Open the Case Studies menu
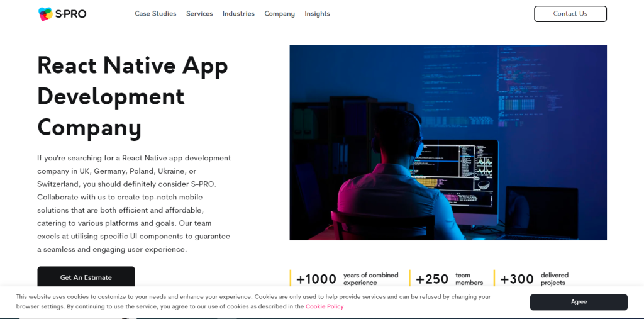This screenshot has width=644, height=319. pos(155,14)
